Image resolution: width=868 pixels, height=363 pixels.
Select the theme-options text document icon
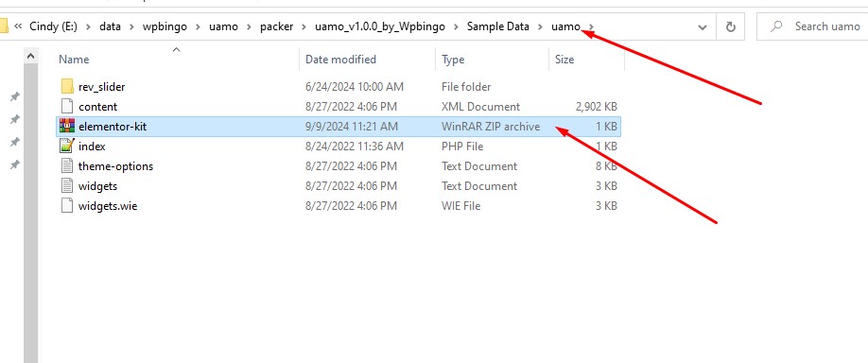[67, 166]
